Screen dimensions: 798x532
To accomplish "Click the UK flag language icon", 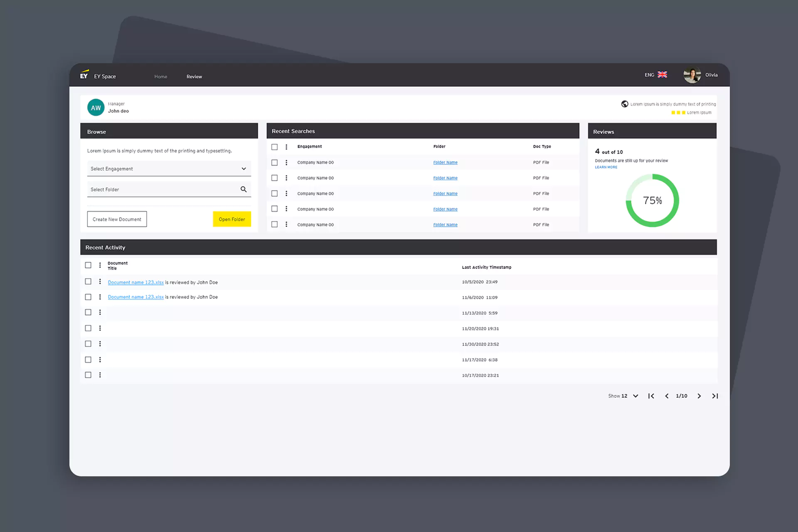I will (662, 75).
